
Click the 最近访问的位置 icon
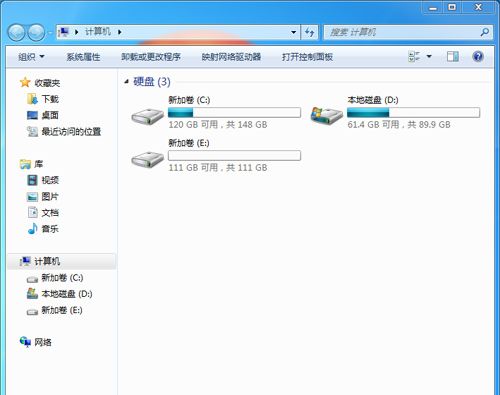tap(32, 132)
